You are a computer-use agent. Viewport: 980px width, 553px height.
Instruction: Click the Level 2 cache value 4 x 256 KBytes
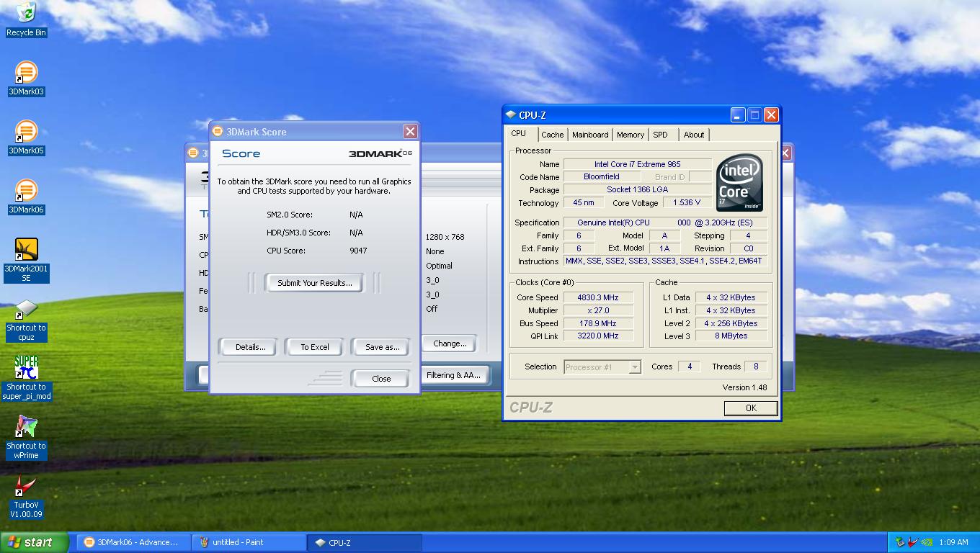pyautogui.click(x=731, y=323)
